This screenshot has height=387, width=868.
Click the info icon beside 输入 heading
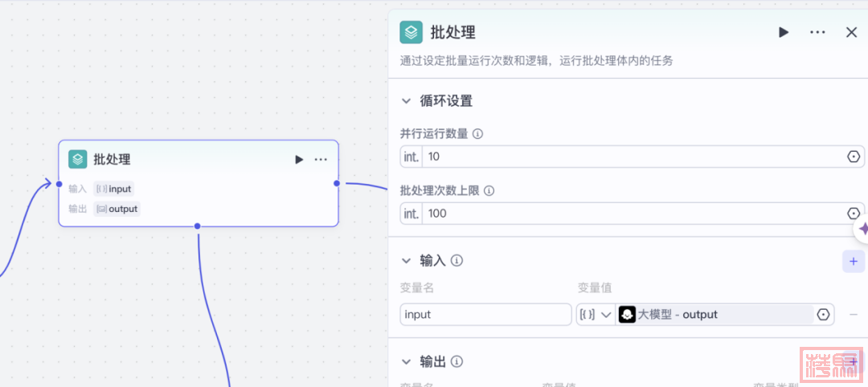pos(457,261)
